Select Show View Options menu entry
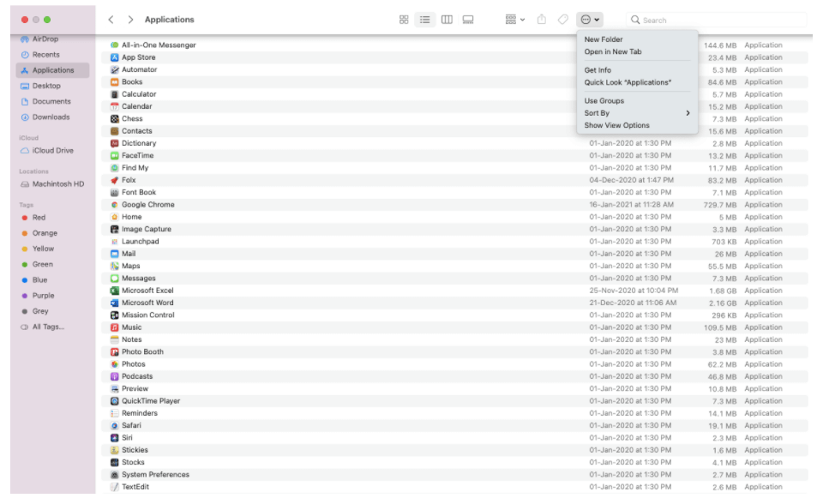This screenshot has width=817, height=504. pos(616,125)
